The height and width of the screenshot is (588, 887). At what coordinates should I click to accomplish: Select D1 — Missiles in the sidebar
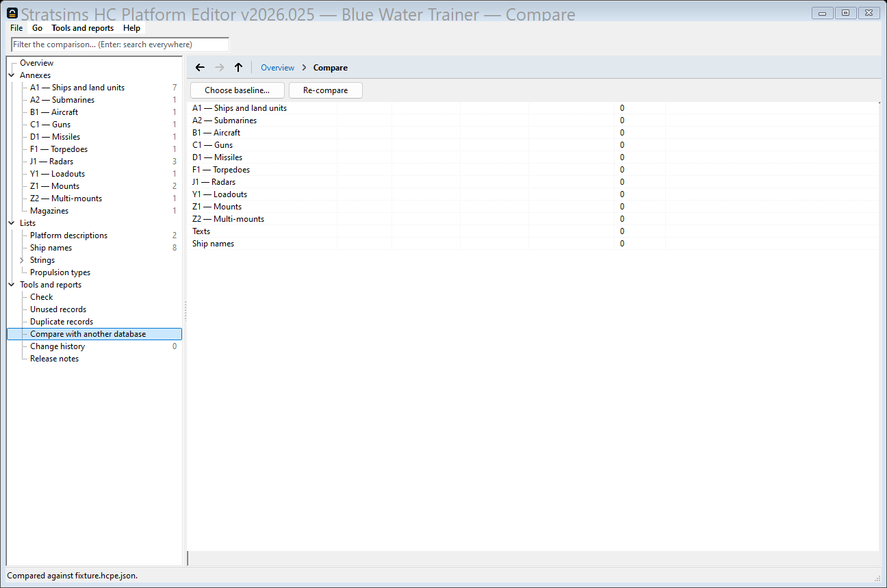[55, 137]
